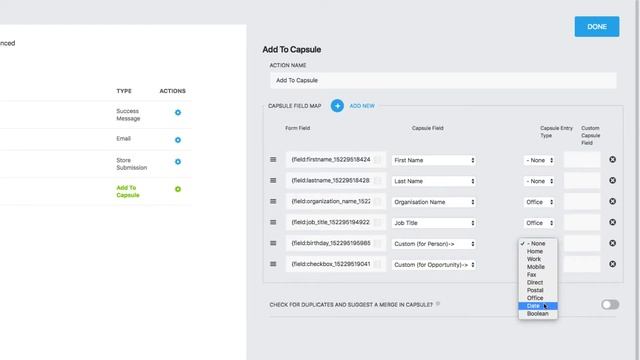The height and width of the screenshot is (360, 640).
Task: Open settings gear for Store Submission action
Action: coord(178,162)
